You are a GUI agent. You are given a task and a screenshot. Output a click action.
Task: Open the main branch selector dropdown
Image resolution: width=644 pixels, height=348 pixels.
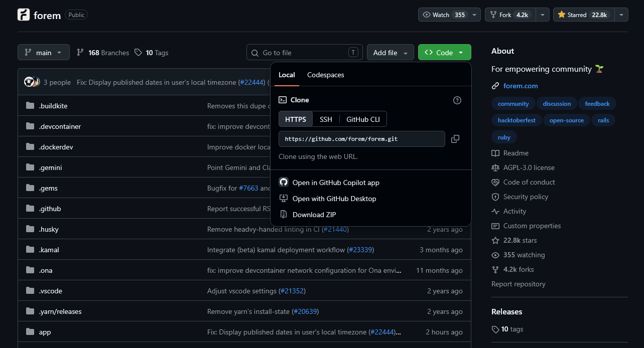pos(44,53)
